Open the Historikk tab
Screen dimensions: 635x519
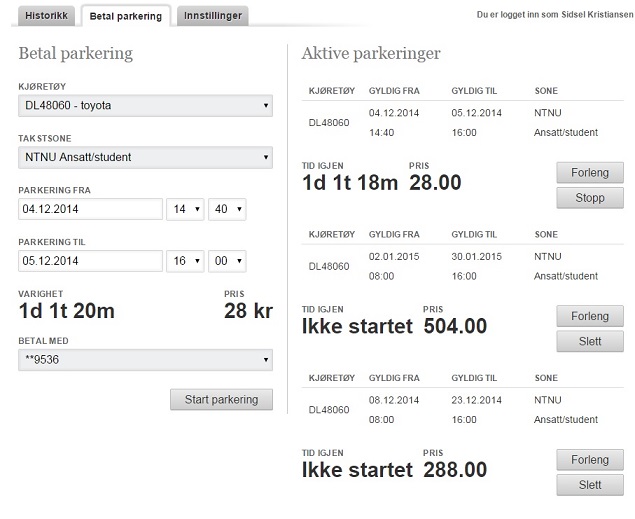pyautogui.click(x=46, y=16)
